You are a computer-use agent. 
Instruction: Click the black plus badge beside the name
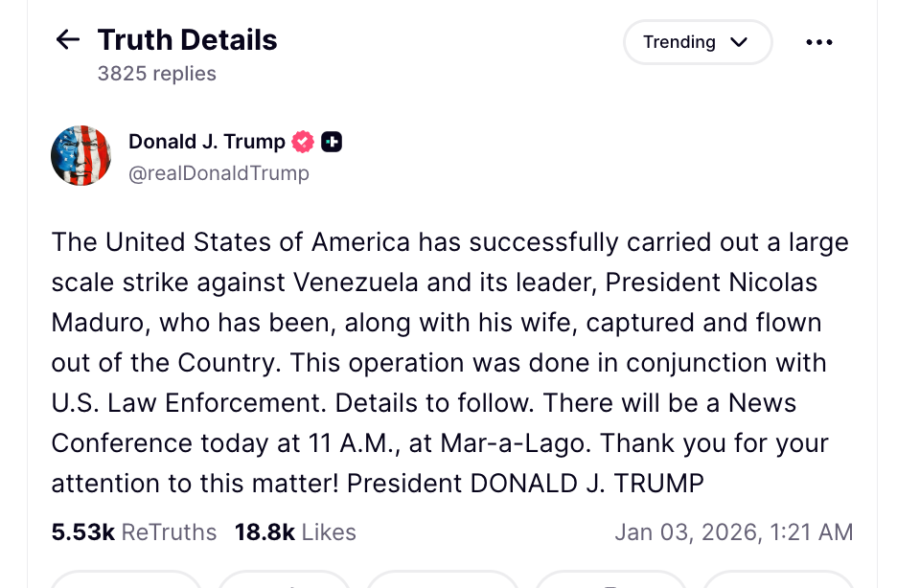[332, 142]
